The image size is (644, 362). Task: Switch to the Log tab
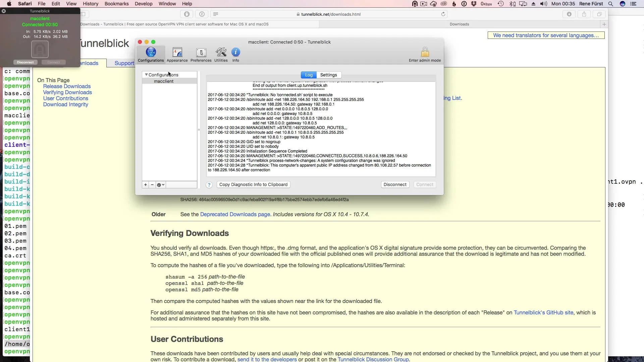309,75
